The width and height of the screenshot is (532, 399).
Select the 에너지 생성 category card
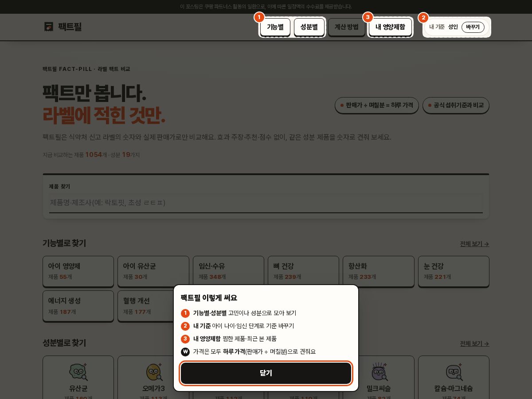coord(78,306)
